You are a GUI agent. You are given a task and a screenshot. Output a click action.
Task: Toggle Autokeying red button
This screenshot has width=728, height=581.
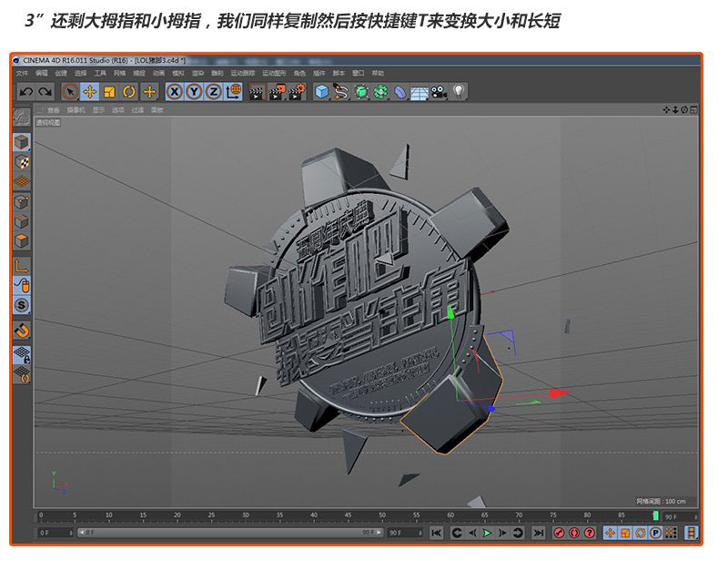(574, 533)
